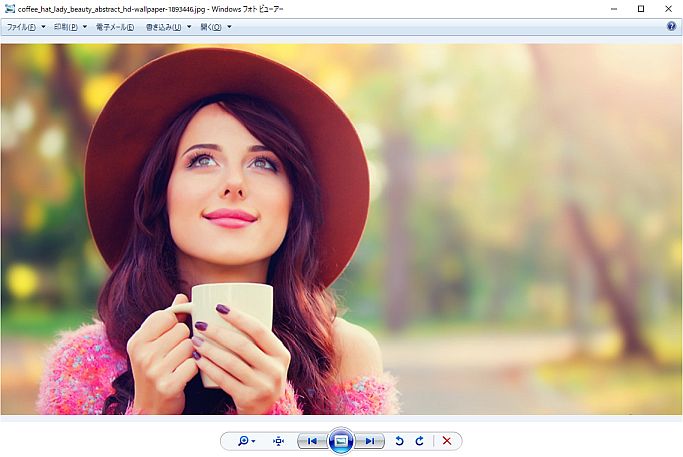
Task: Click the fit-to-window actual size icon
Action: click(278, 441)
